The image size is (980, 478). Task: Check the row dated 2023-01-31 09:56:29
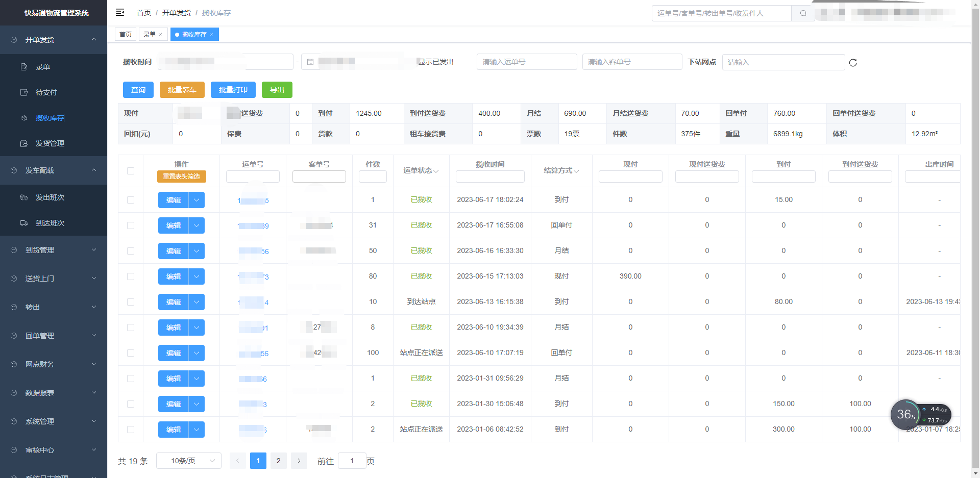[131, 379]
